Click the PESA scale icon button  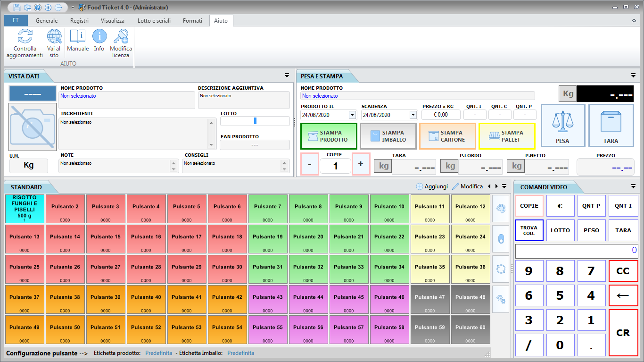click(x=563, y=126)
